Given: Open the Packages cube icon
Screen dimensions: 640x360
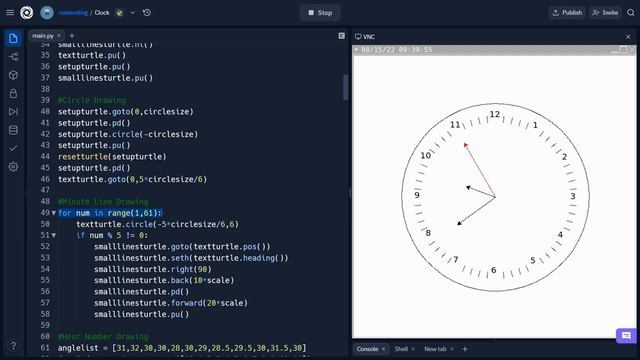Looking at the screenshot, I should tap(13, 75).
